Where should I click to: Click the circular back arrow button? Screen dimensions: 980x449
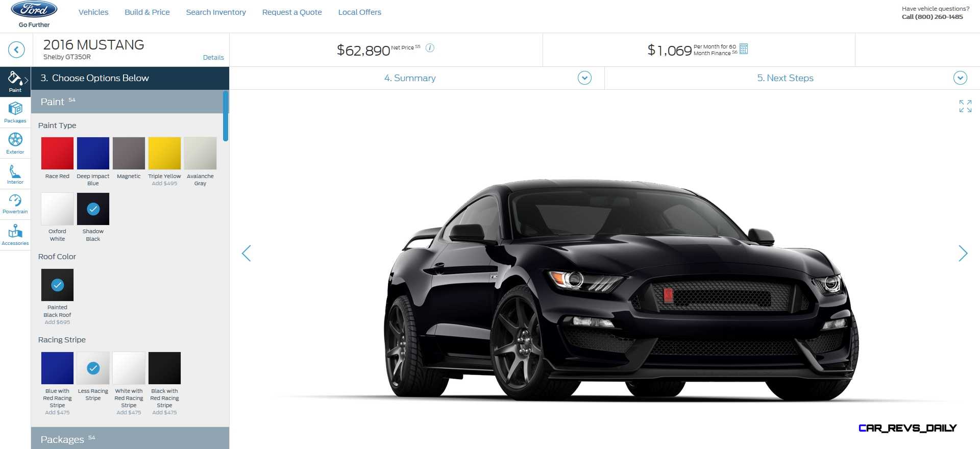[16, 49]
